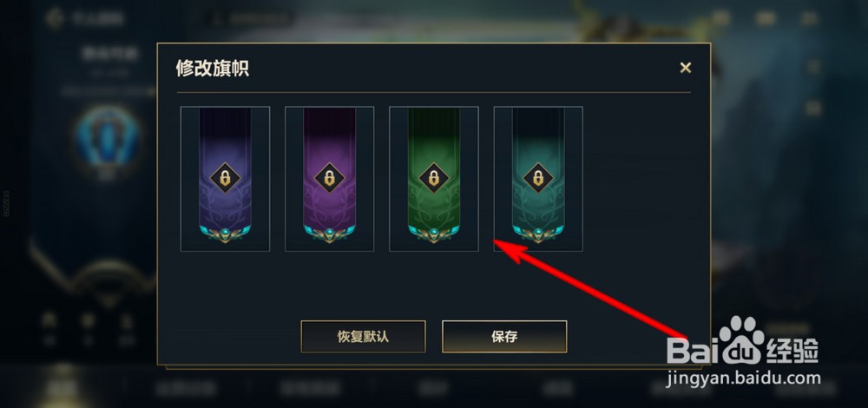
Task: Click the lock icon on the green banner
Action: [434, 178]
